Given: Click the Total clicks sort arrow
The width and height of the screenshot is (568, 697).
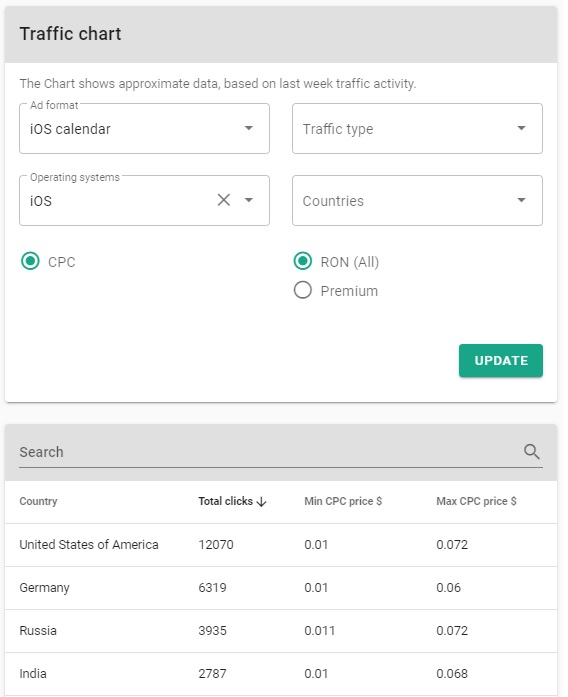Looking at the screenshot, I should (x=262, y=502).
